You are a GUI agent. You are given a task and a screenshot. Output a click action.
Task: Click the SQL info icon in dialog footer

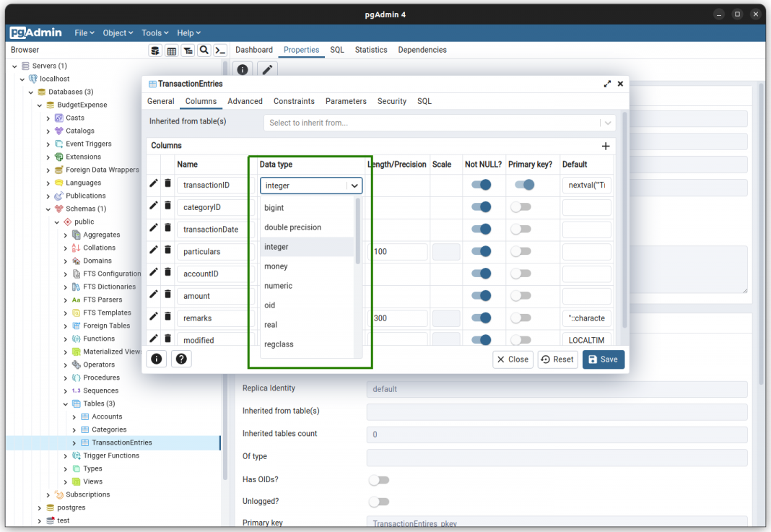coord(156,359)
